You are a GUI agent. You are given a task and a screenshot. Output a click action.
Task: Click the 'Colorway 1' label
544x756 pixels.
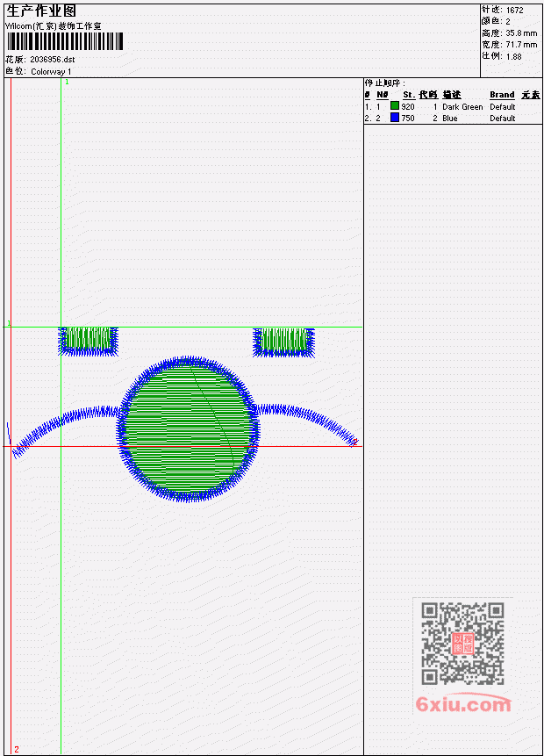(x=51, y=71)
